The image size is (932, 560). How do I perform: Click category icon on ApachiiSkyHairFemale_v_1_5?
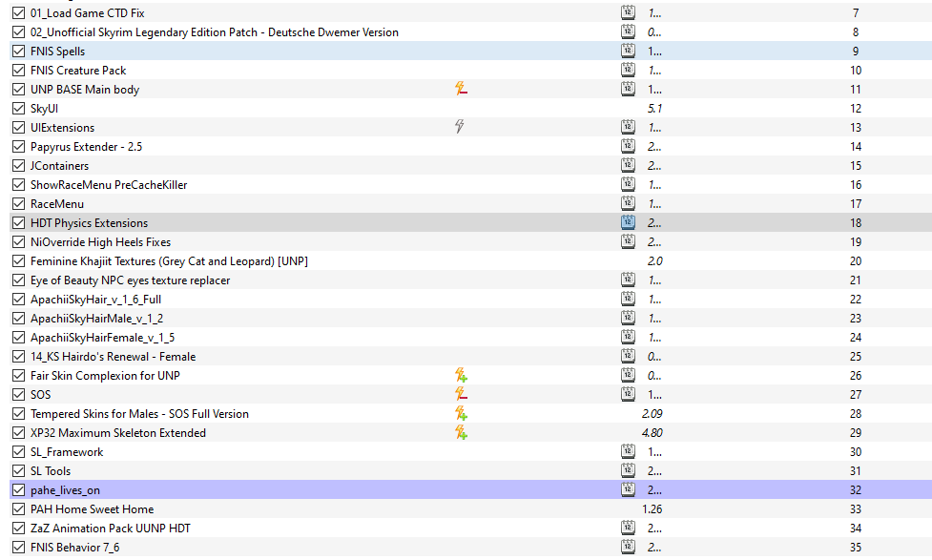point(628,337)
